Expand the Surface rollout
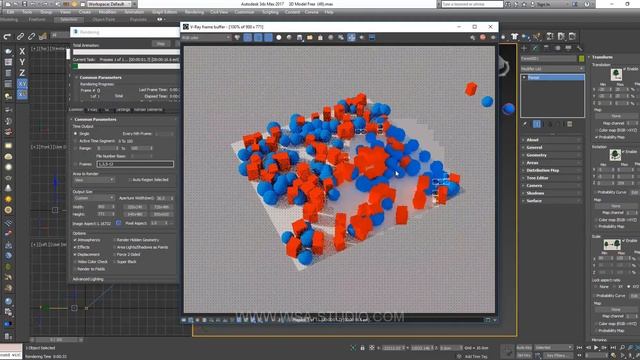Viewport: 640px width, 360px height. (x=552, y=201)
